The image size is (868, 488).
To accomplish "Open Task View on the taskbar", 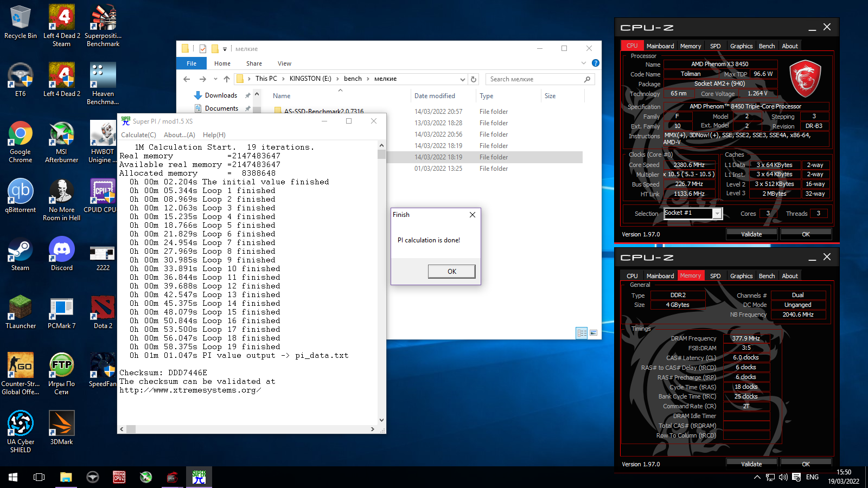I will [x=39, y=477].
